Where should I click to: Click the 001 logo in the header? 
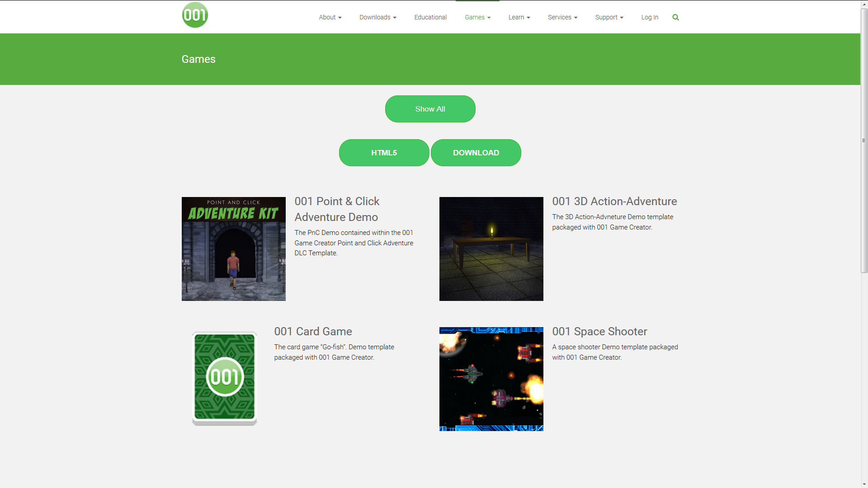point(195,15)
